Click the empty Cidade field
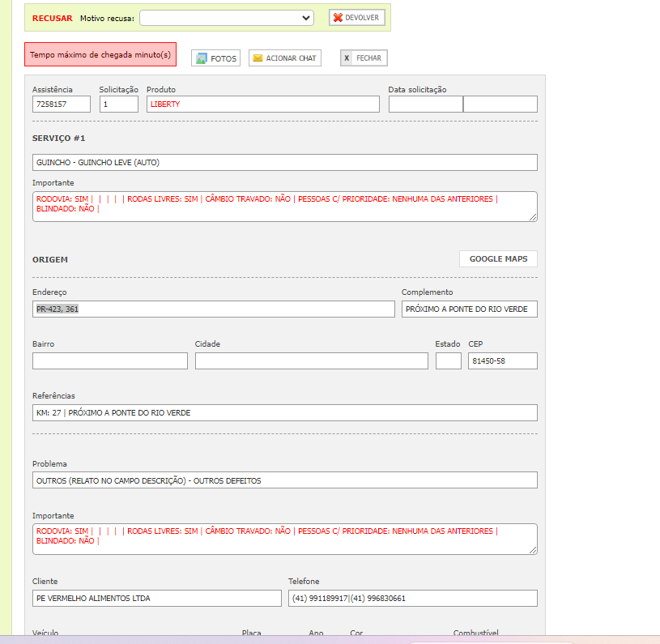Image resolution: width=660 pixels, height=644 pixels. (311, 361)
